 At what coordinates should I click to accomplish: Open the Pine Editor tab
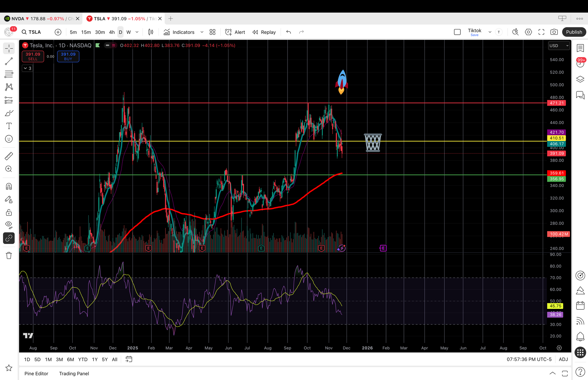pos(36,374)
